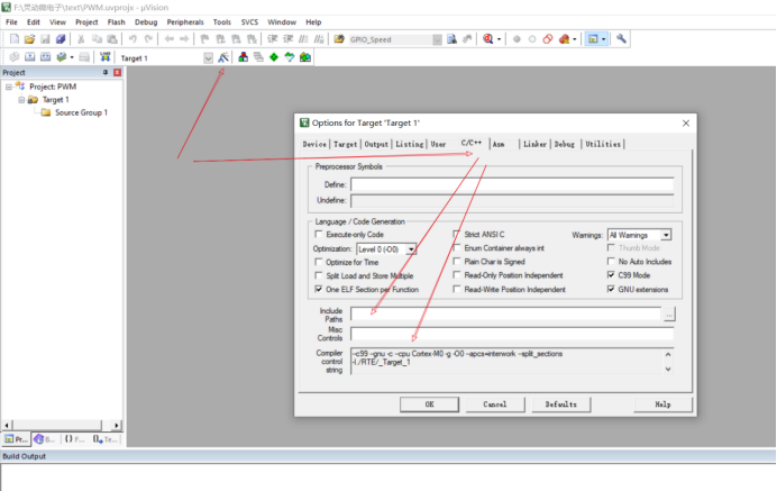Open the Warnings dropdown
778x491 pixels.
(x=666, y=235)
